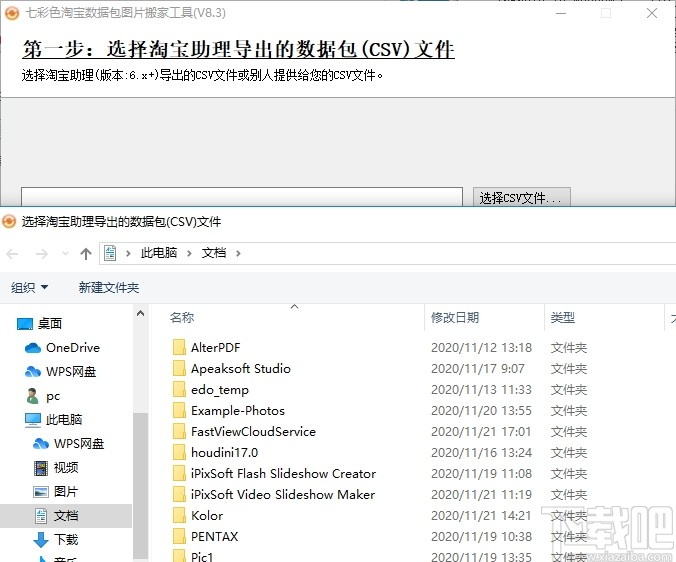Sort by 修改日期 column header

click(455, 318)
